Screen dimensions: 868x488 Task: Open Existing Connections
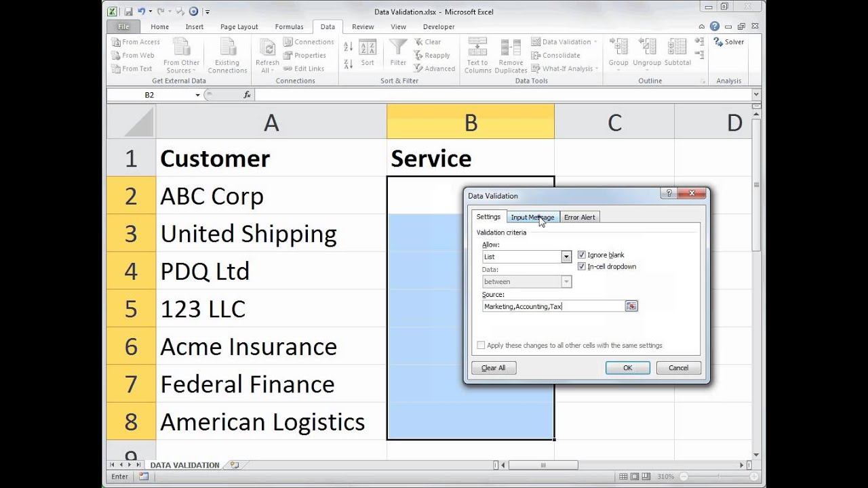[227, 56]
